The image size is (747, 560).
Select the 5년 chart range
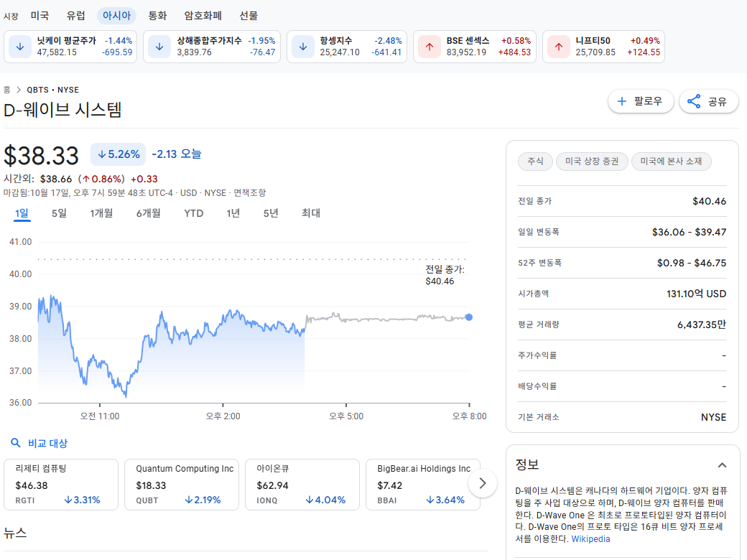[x=271, y=213]
